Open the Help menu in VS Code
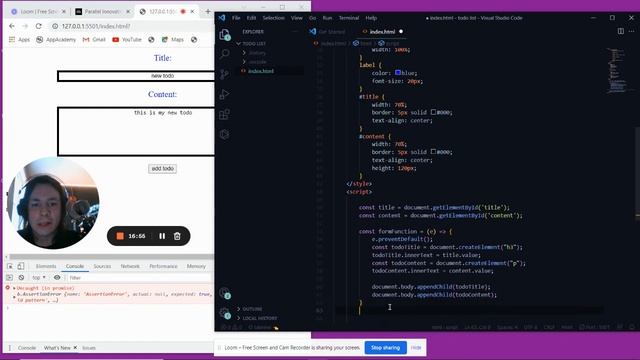 (x=371, y=18)
